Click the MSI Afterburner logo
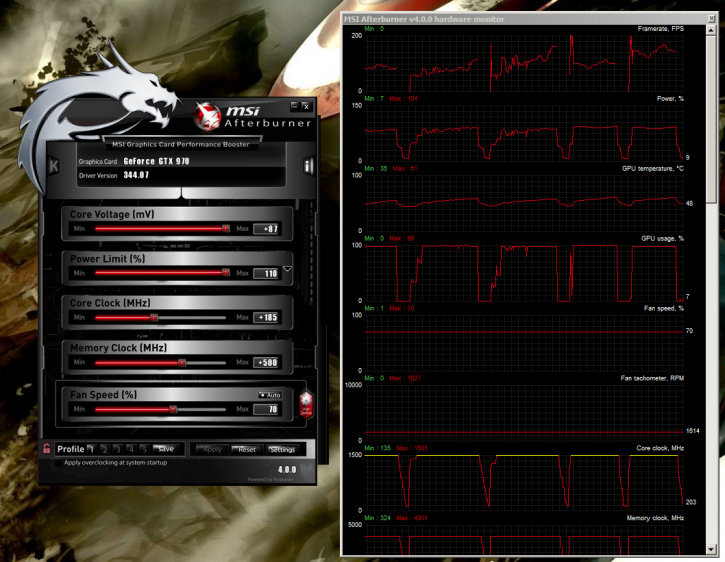Image resolution: width=725 pixels, height=562 pixels. pos(252,116)
